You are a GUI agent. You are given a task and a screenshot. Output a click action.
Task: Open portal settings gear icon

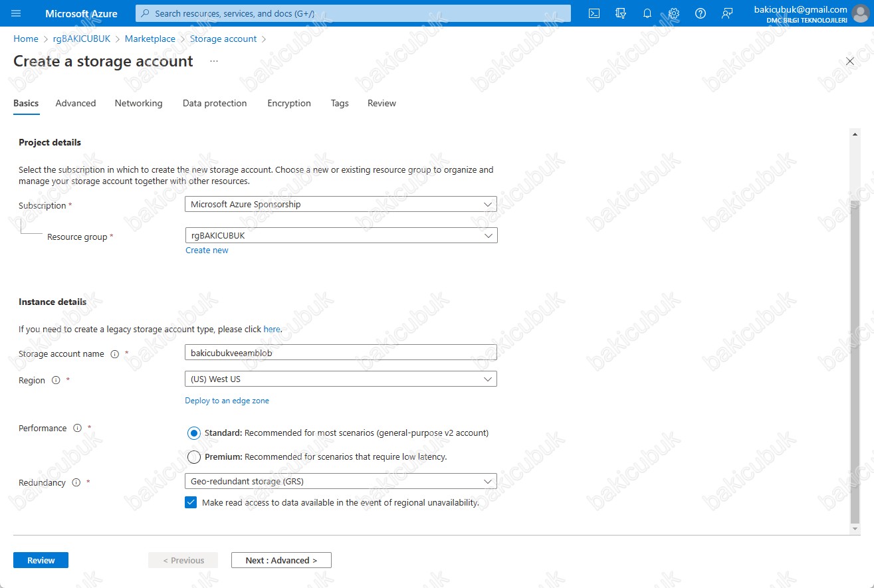tap(674, 13)
